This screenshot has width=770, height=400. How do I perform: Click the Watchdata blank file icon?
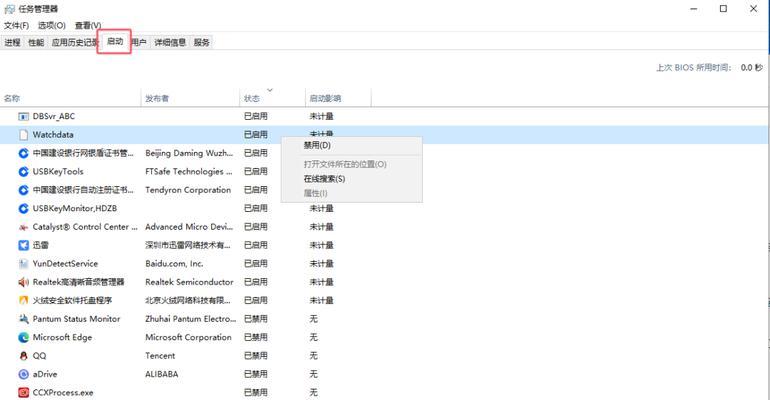point(23,134)
